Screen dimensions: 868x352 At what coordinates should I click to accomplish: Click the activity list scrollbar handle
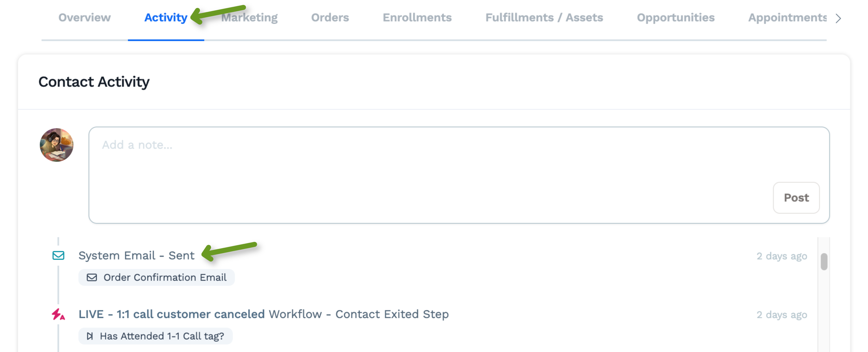pos(824,261)
